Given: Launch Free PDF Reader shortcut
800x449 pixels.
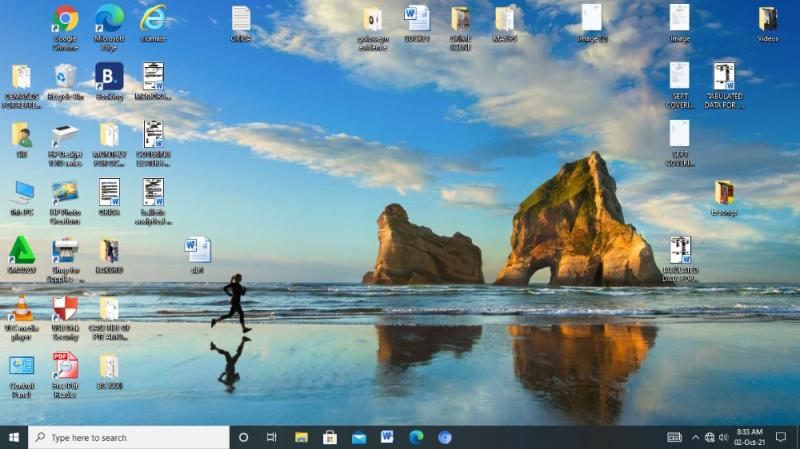Looking at the screenshot, I should (x=65, y=366).
